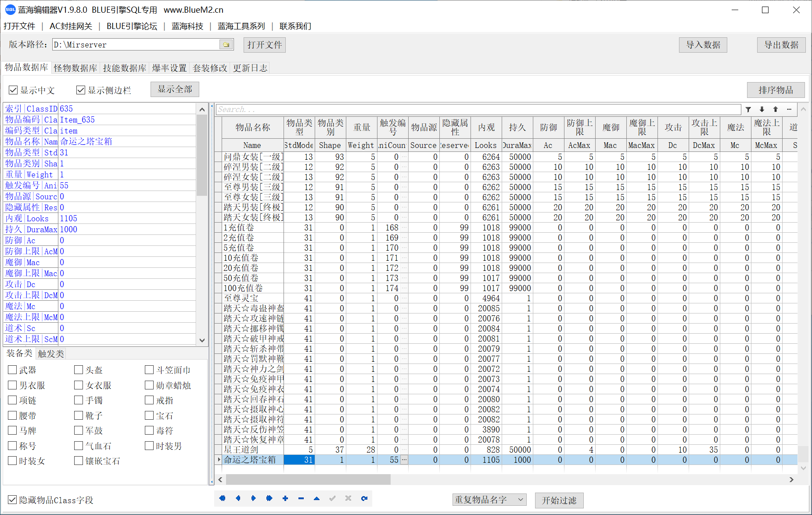Refresh data with the navigator refresh icon

tap(364, 498)
